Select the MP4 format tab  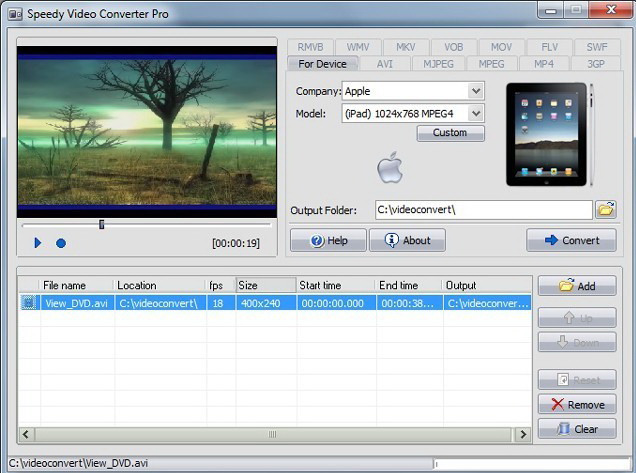[x=543, y=64]
